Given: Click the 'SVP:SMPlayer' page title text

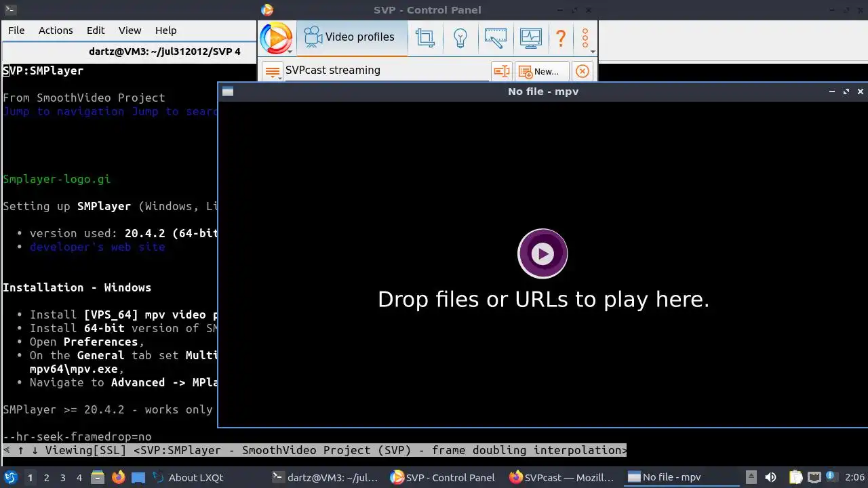Looking at the screenshot, I should (x=43, y=70).
